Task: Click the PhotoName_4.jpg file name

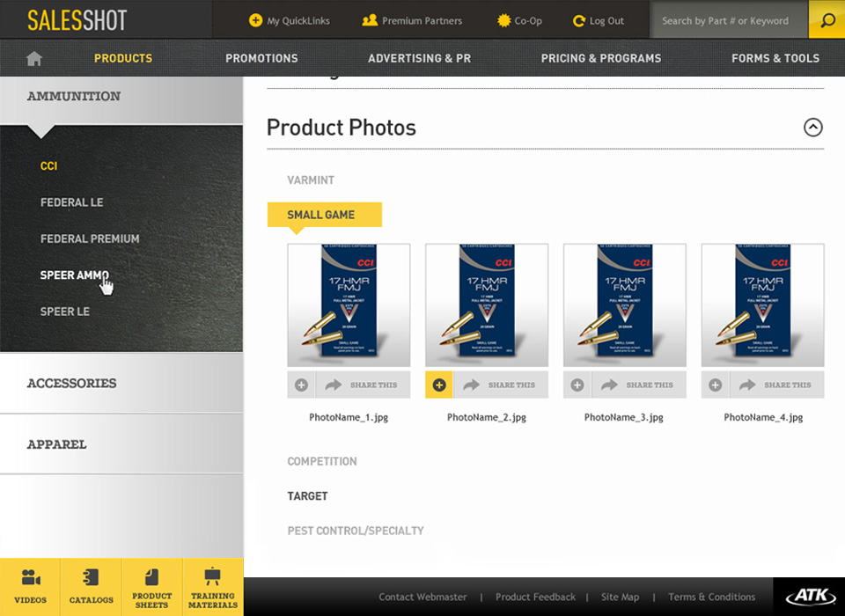Action: click(x=763, y=417)
